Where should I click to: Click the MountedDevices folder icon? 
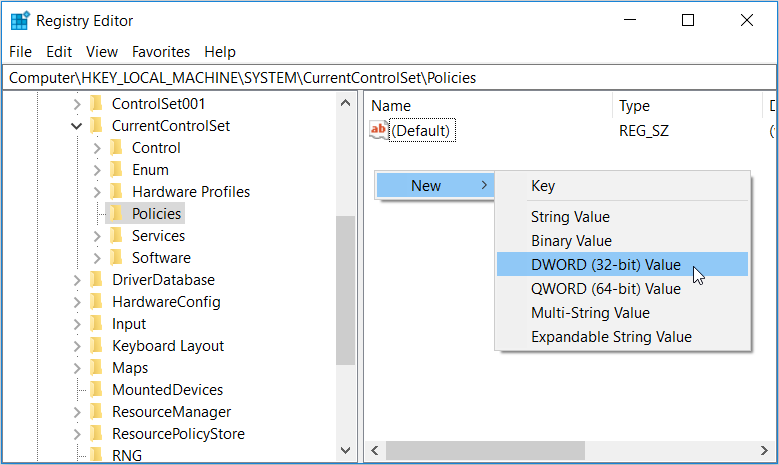click(x=96, y=390)
